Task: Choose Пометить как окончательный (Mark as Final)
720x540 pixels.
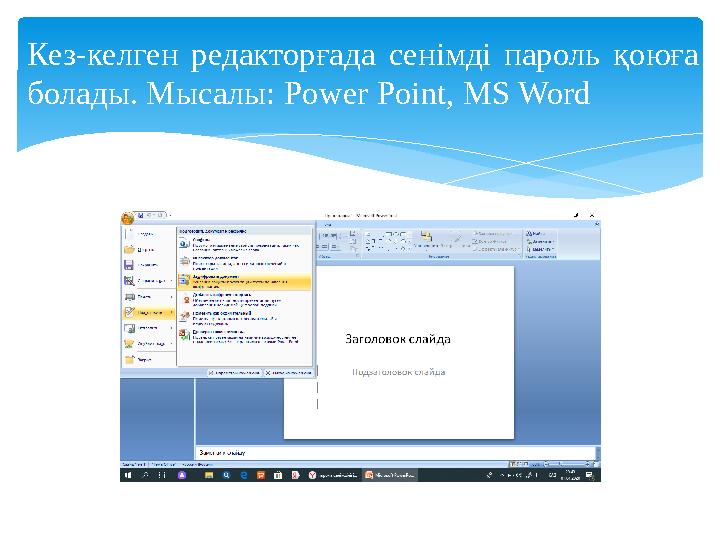Action: tap(245, 318)
